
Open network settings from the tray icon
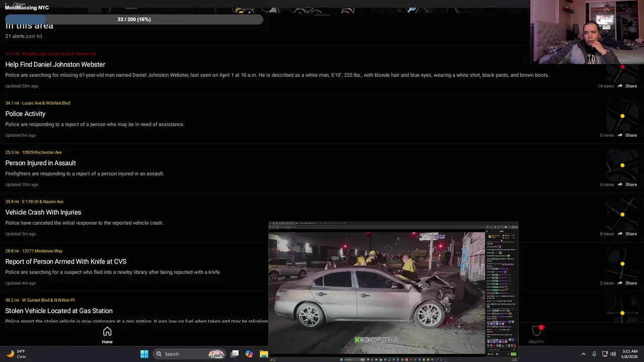click(x=605, y=354)
